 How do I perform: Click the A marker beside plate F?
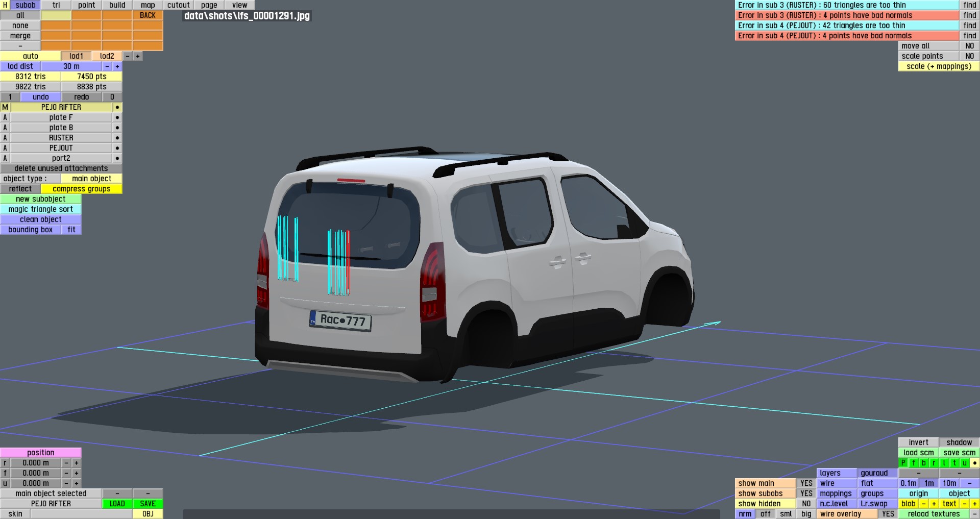(5, 117)
